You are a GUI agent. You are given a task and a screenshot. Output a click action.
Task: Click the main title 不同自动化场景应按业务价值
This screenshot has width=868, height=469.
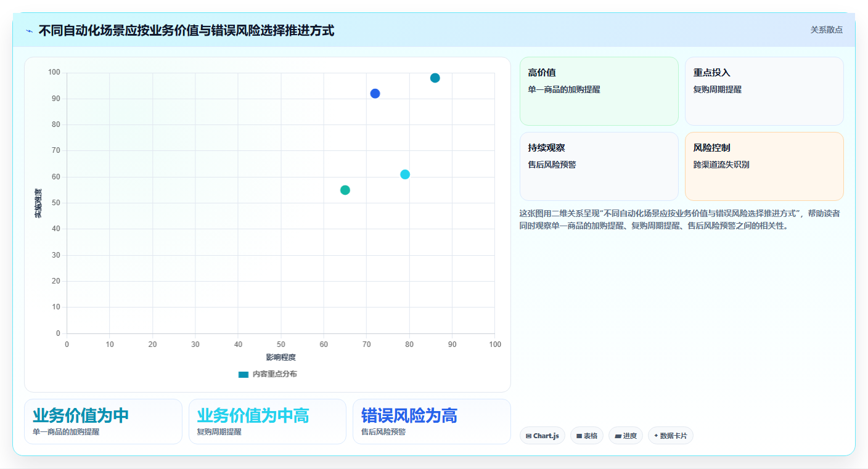click(186, 30)
